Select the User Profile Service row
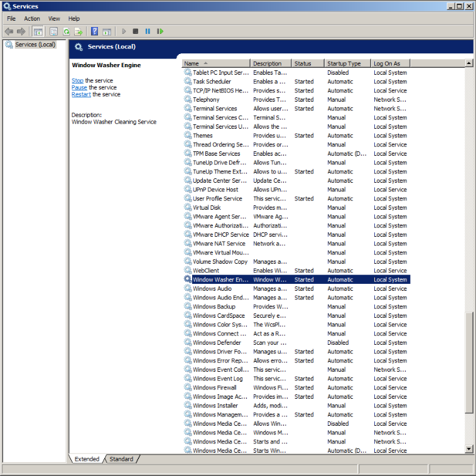This screenshot has height=476, width=476. (x=296, y=198)
